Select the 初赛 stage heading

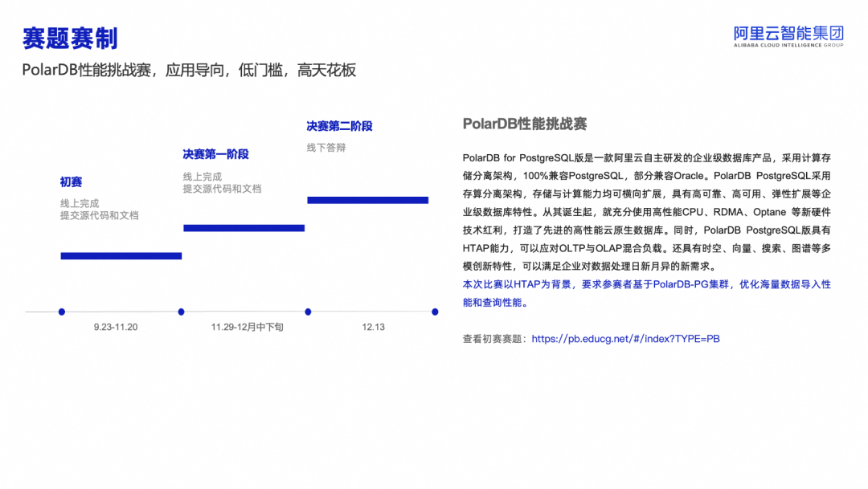tap(71, 182)
